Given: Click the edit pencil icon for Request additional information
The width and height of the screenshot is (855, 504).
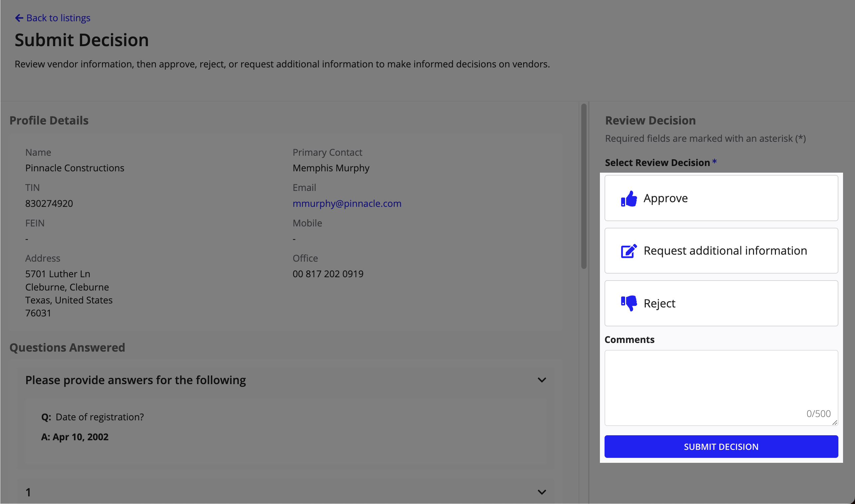Looking at the screenshot, I should [x=628, y=251].
